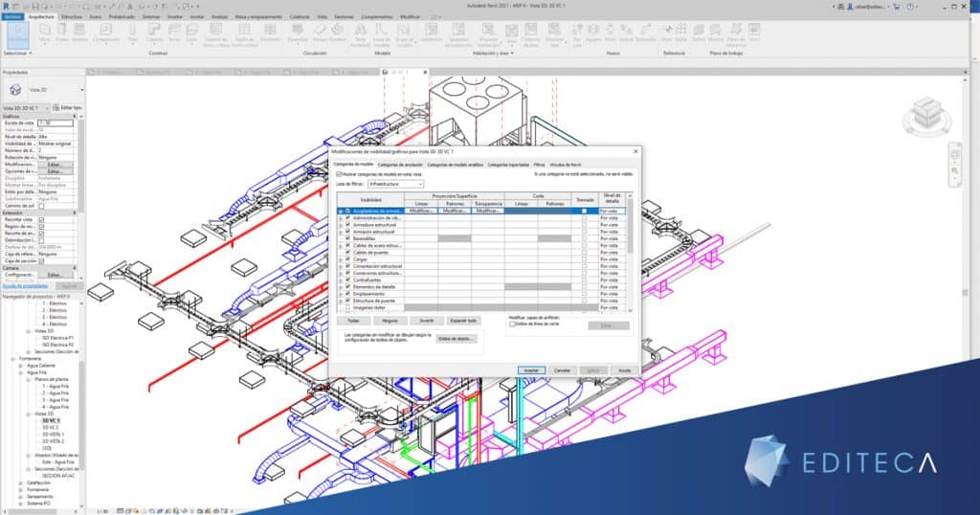Open Estilos de objeto button
Viewport: 980px width, 515px height.
pos(457,339)
